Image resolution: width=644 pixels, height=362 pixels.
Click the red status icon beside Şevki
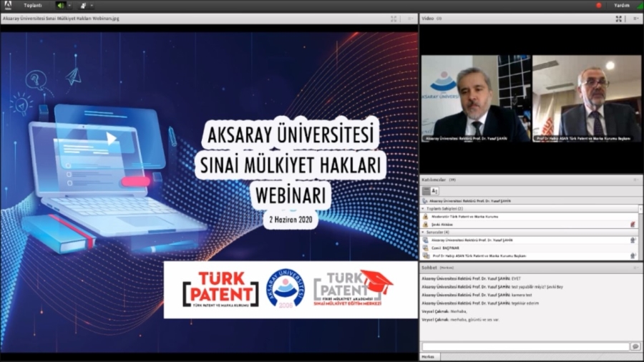pyautogui.click(x=633, y=225)
